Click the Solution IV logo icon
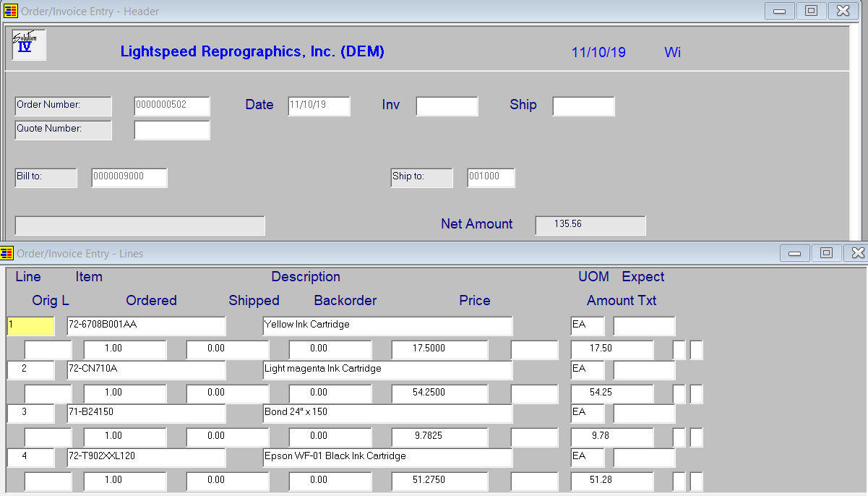The height and width of the screenshot is (496, 868). (28, 45)
